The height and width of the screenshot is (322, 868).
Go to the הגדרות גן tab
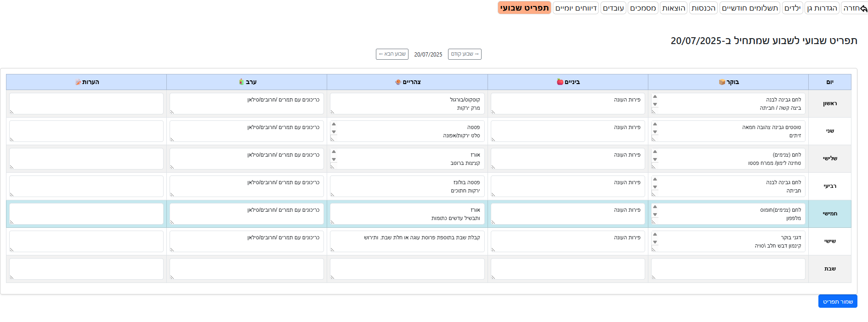click(x=822, y=8)
